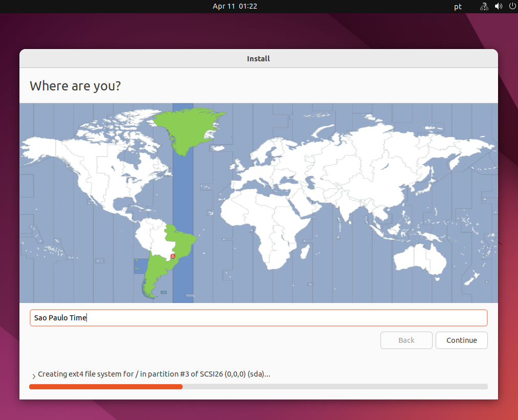The height and width of the screenshot is (420, 518).
Task: Click the Continue button
Action: point(462,340)
